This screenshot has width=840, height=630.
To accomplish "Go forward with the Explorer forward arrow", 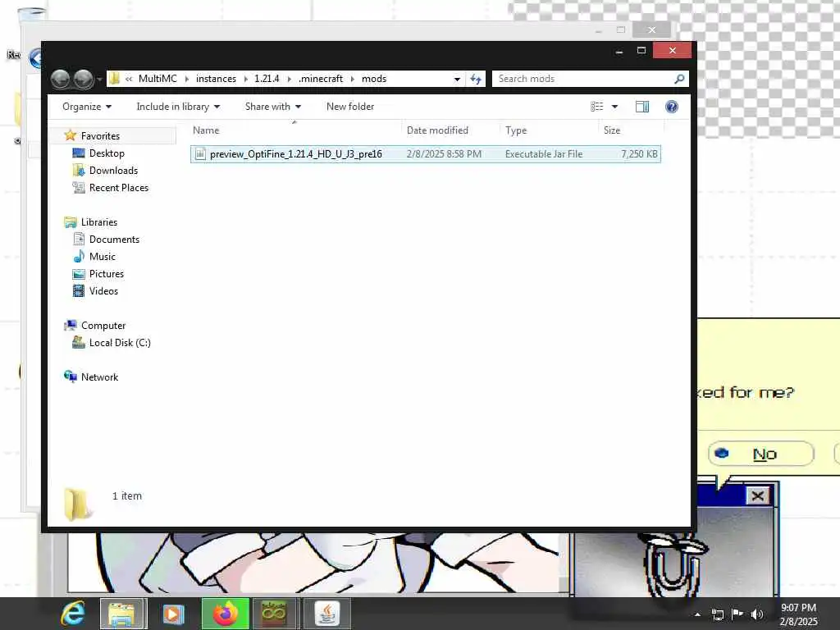I will 83,80.
